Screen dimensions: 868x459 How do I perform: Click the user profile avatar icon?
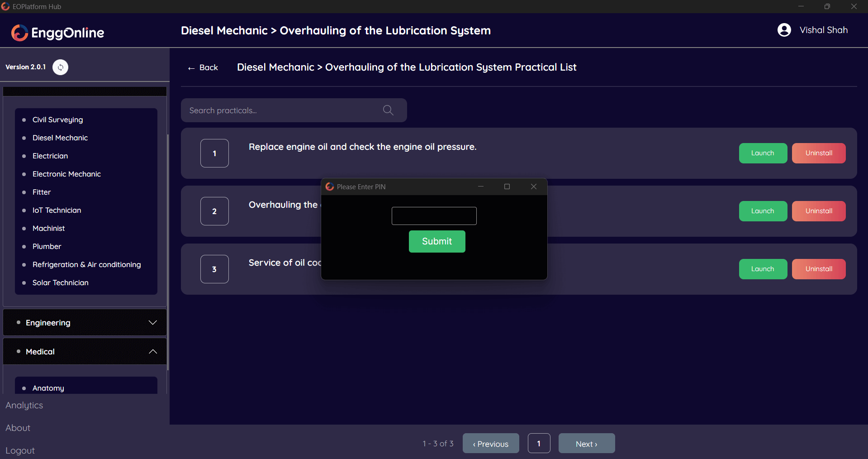point(784,30)
